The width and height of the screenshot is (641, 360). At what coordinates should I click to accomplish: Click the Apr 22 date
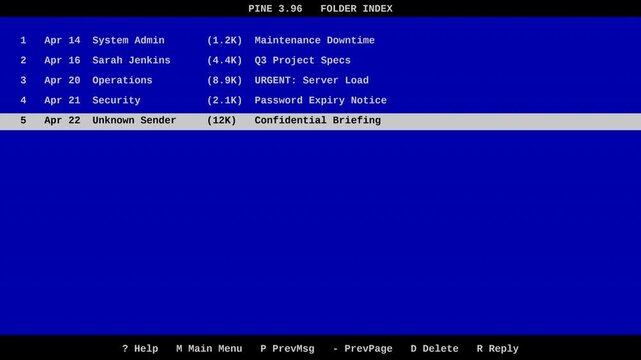point(62,121)
